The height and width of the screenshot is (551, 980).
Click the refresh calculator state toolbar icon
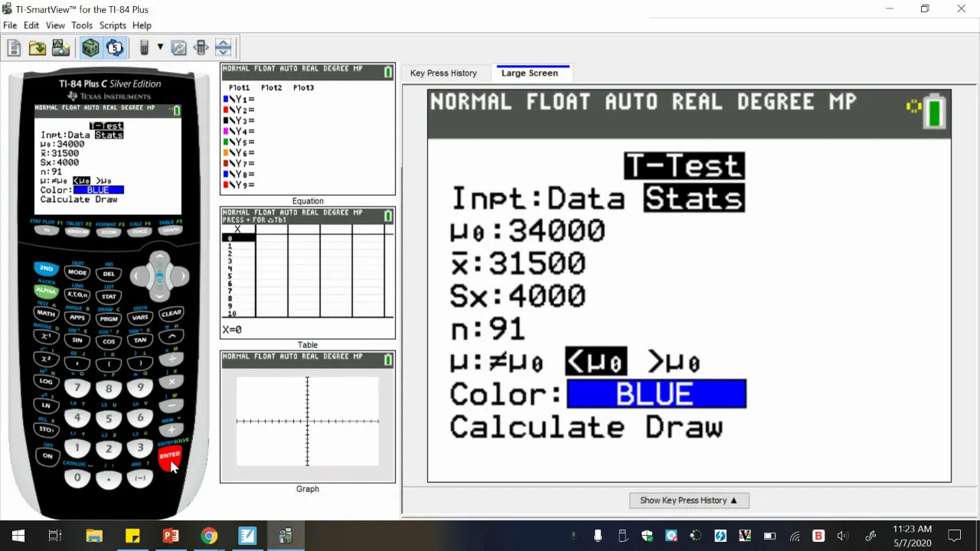tap(178, 48)
